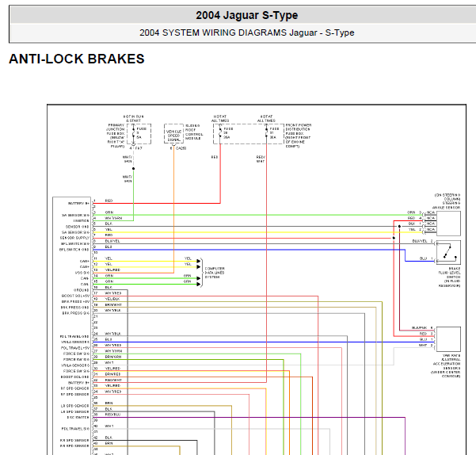Click the yaw rate sensor component box
This screenshot has width=476, height=455.
448,339
